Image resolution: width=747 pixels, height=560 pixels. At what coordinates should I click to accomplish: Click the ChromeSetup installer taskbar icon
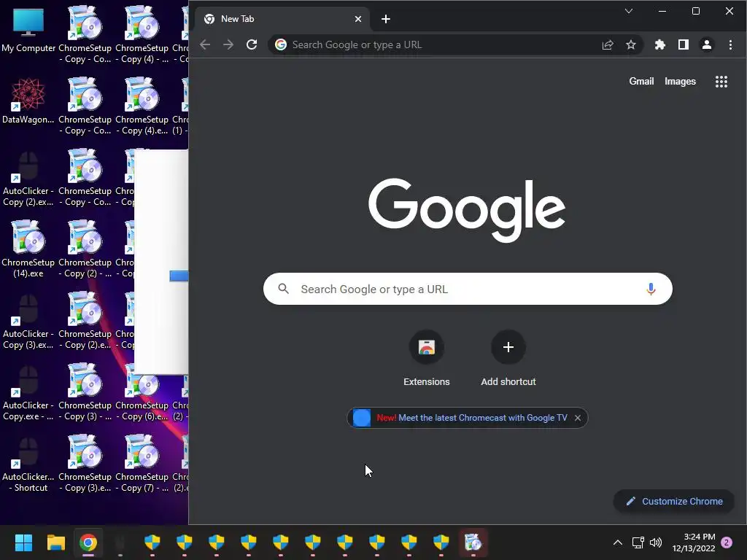pos(473,542)
